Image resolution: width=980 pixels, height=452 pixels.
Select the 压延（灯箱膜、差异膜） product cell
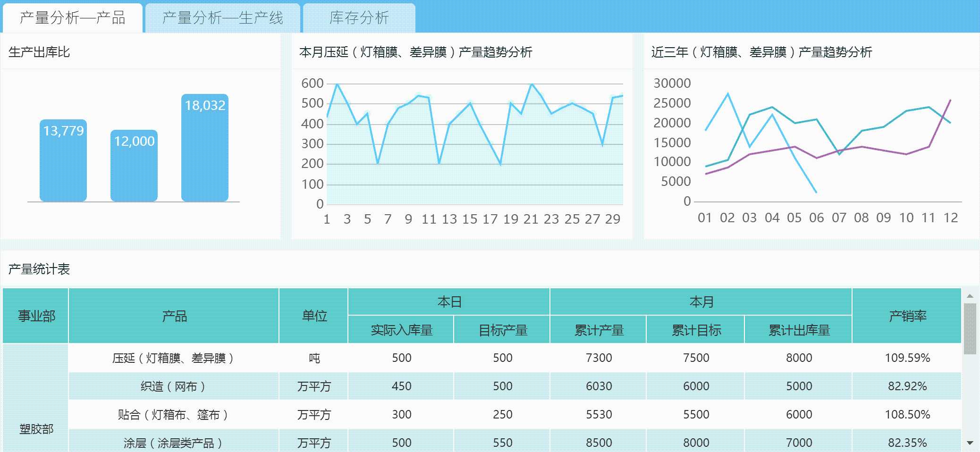(174, 358)
